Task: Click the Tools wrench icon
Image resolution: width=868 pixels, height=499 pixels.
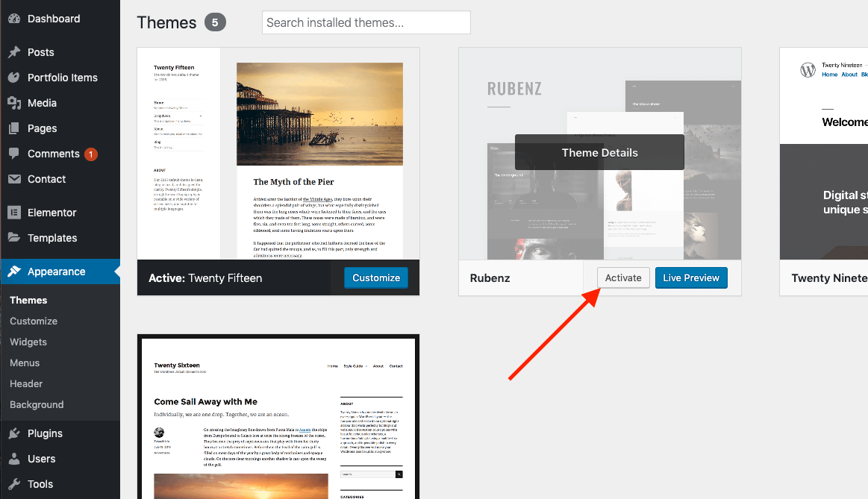Action: pyautogui.click(x=14, y=484)
